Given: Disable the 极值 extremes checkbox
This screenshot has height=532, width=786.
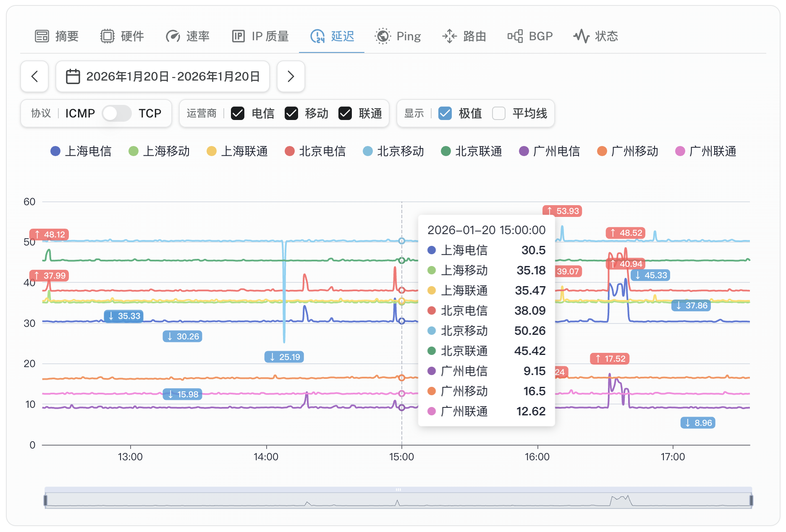Looking at the screenshot, I should (x=445, y=113).
